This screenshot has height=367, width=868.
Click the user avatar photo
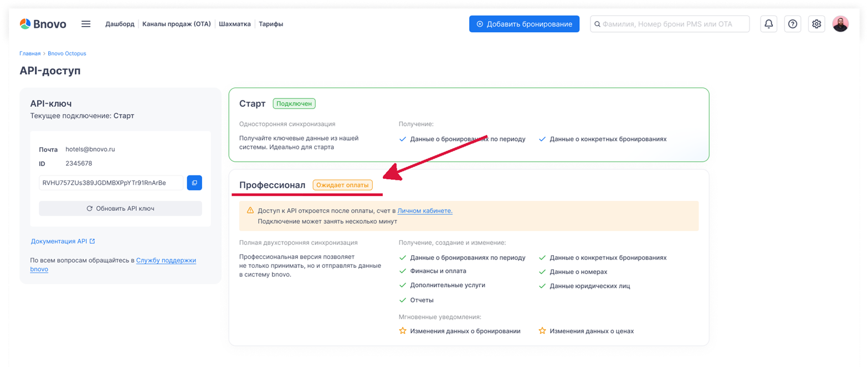[x=840, y=24]
